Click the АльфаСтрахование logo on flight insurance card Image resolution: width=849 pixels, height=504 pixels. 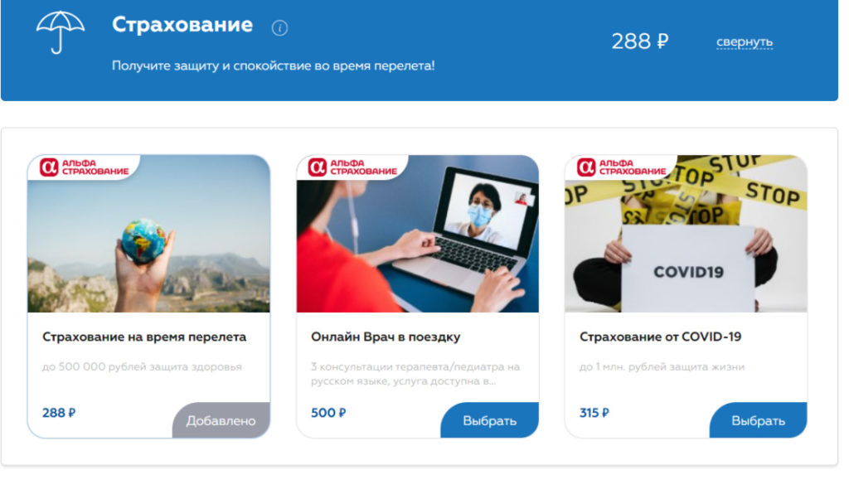point(85,167)
